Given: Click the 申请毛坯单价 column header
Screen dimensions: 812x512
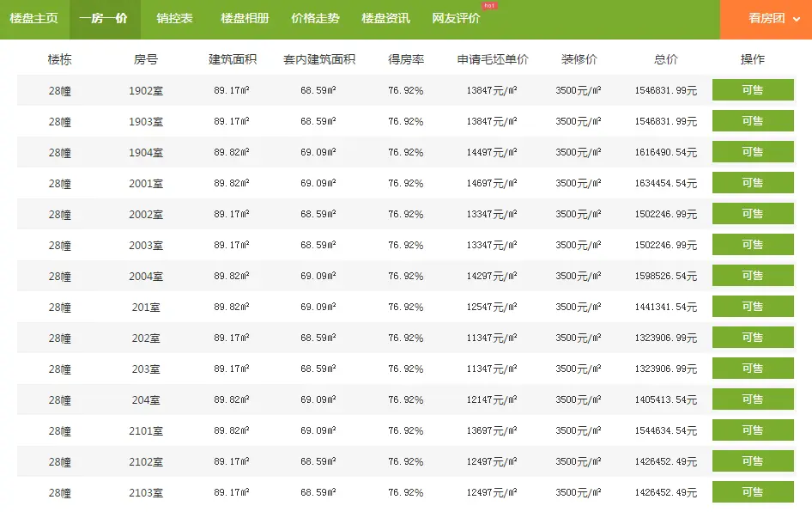Looking at the screenshot, I should (493, 59).
